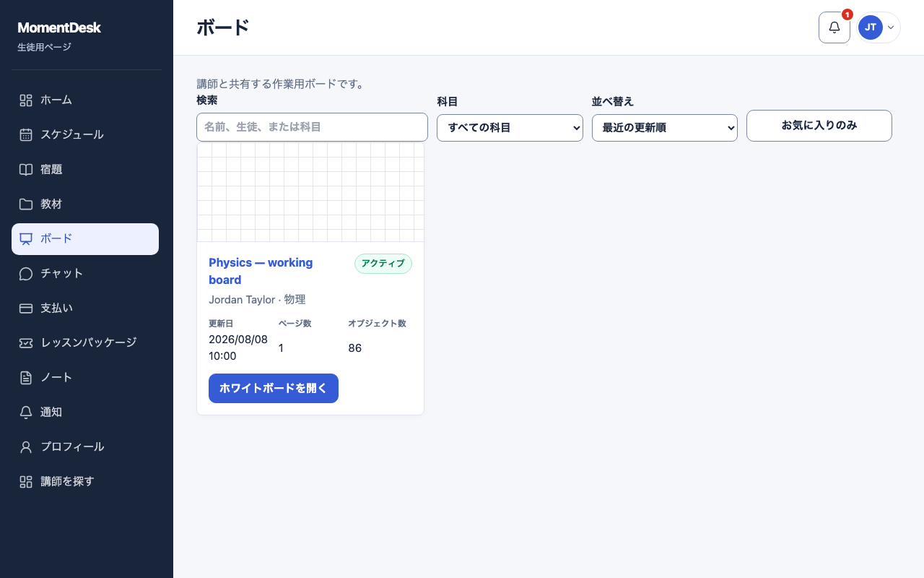This screenshot has width=924, height=578.
Task: Toggle the お気に入りのみ filter
Action: (x=819, y=126)
